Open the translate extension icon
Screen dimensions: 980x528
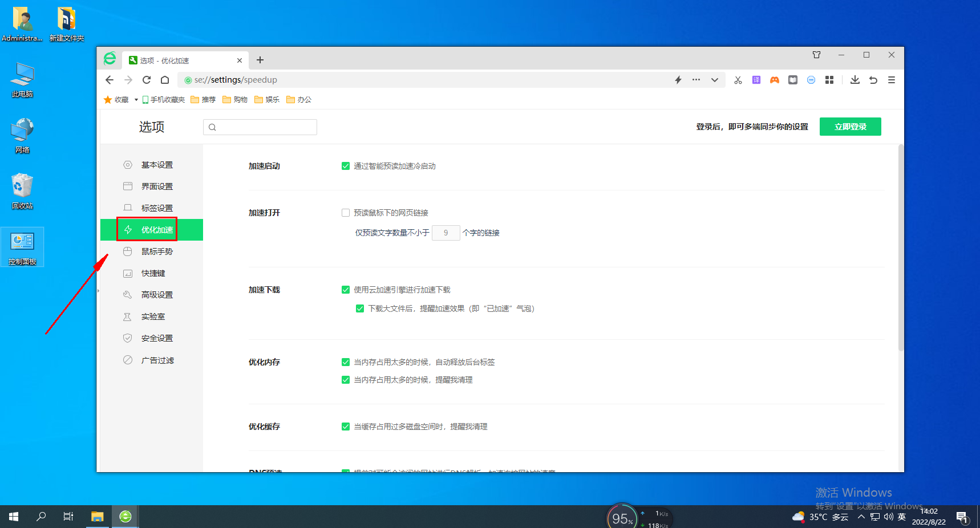756,80
